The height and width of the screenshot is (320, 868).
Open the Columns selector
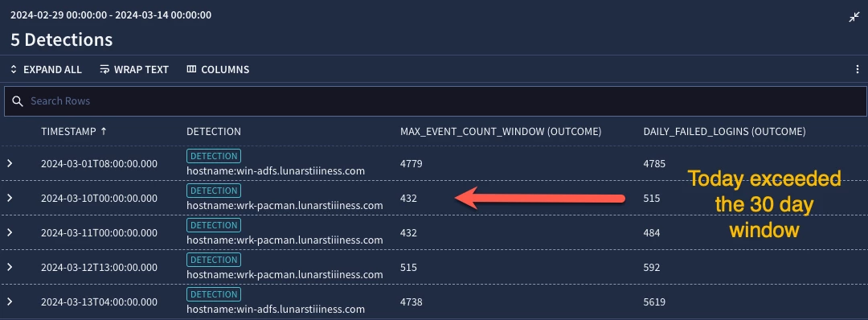coord(218,70)
